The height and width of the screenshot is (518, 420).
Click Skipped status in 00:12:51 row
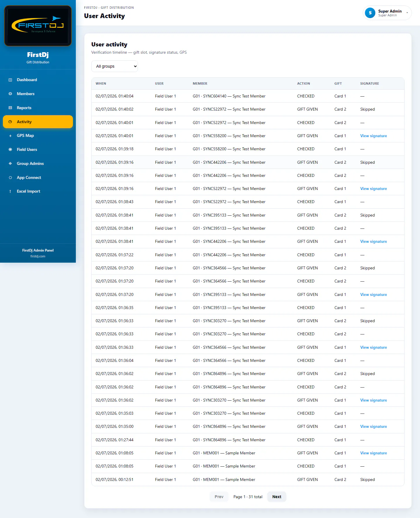(367, 480)
